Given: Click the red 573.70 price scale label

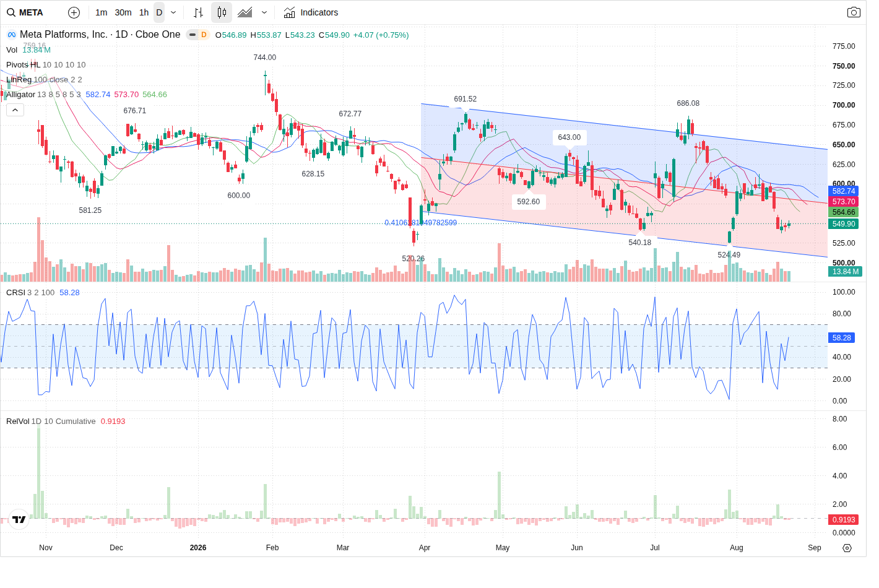Looking at the screenshot, I should (843, 202).
